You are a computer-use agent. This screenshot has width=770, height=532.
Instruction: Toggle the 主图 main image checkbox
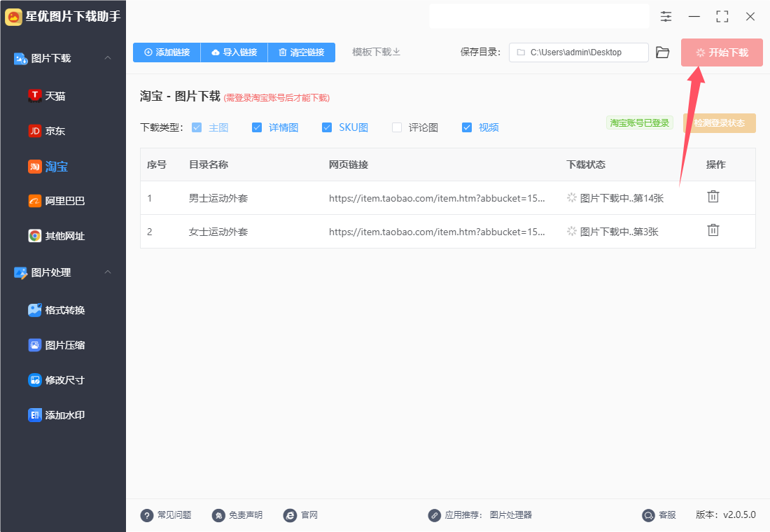click(x=197, y=127)
